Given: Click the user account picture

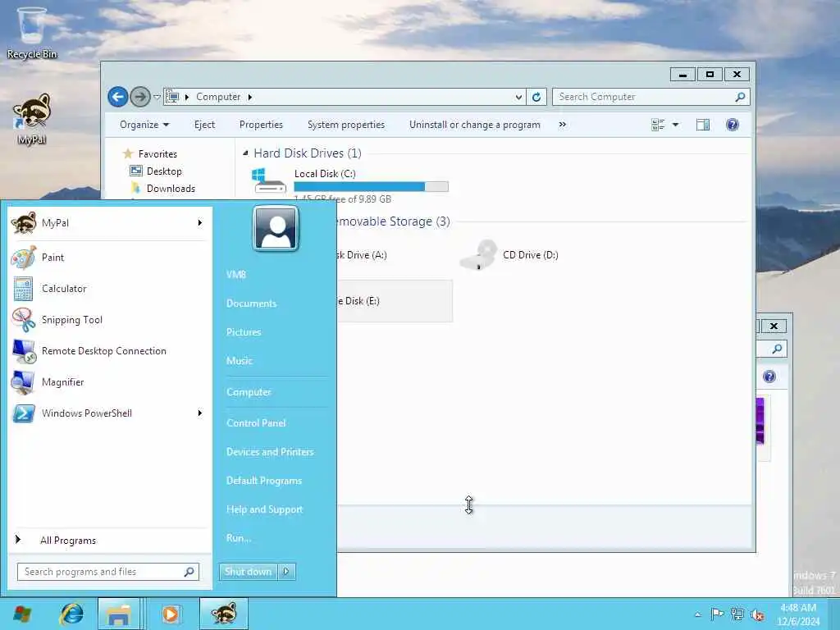Looking at the screenshot, I should pos(276,229).
